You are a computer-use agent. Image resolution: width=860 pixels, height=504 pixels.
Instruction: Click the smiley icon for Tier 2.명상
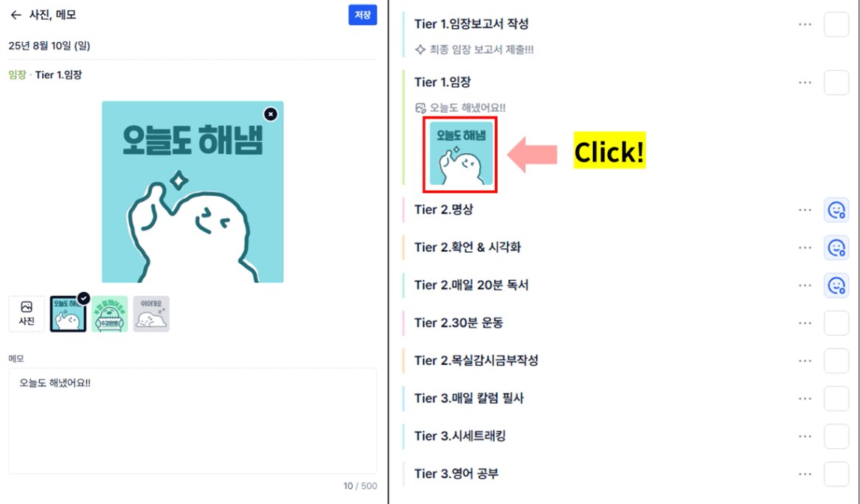pos(836,210)
